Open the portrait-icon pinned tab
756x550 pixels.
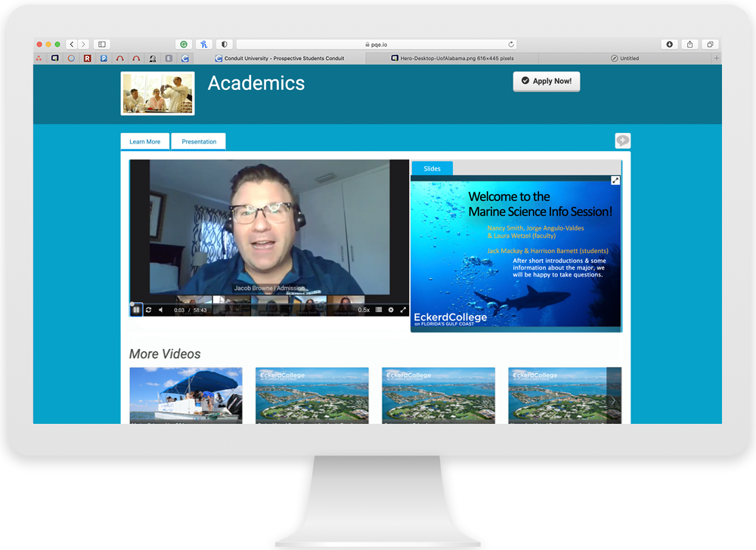pos(153,58)
